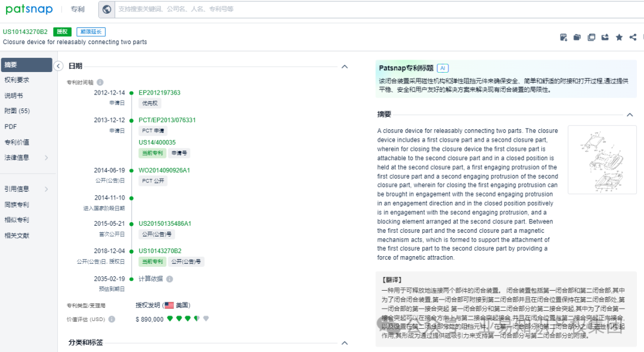This screenshot has height=352, width=644.
Task: Collapse the 摘要 abstract panel
Action: (630, 113)
